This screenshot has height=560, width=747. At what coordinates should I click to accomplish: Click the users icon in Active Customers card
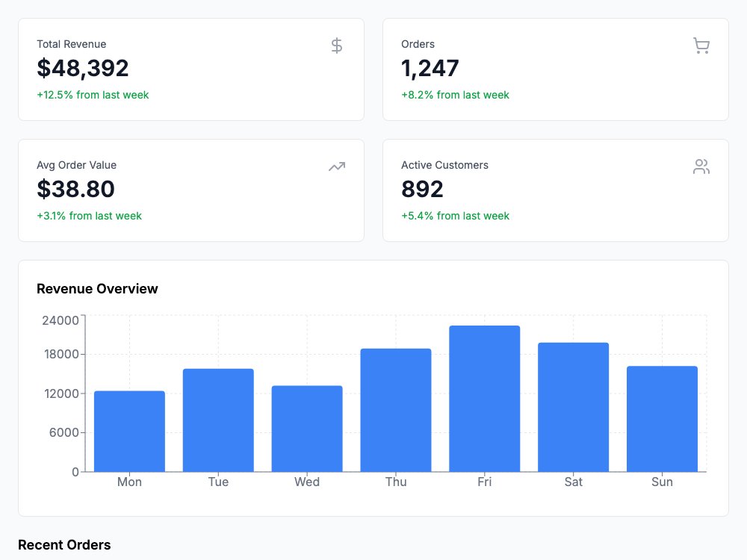tap(701, 167)
